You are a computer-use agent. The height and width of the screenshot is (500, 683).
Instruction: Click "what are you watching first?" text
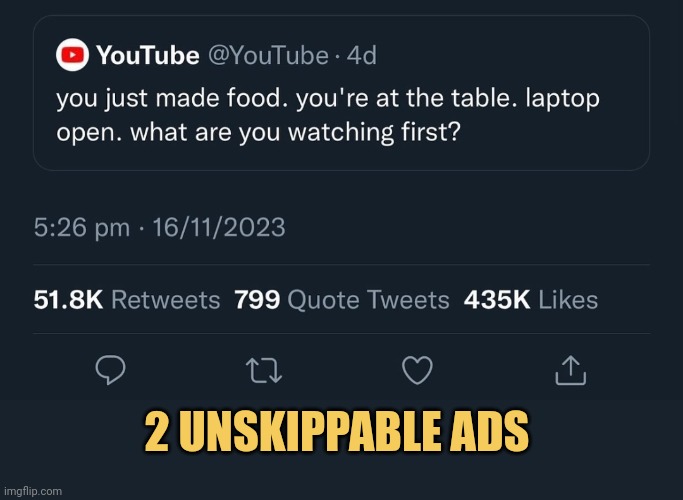(x=295, y=132)
